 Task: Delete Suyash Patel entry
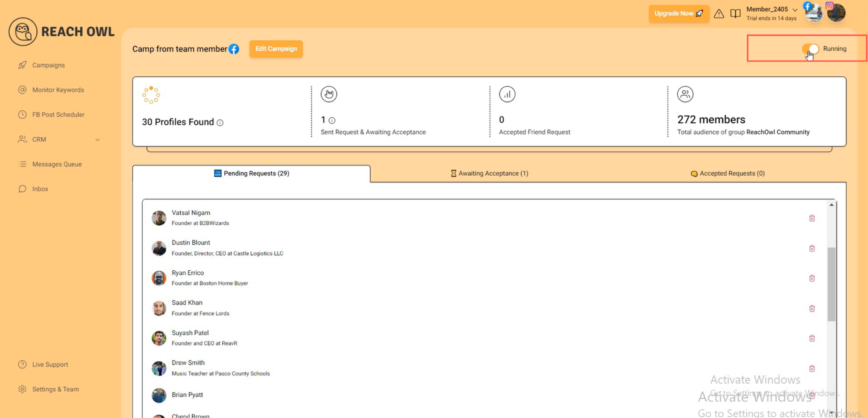click(x=812, y=339)
